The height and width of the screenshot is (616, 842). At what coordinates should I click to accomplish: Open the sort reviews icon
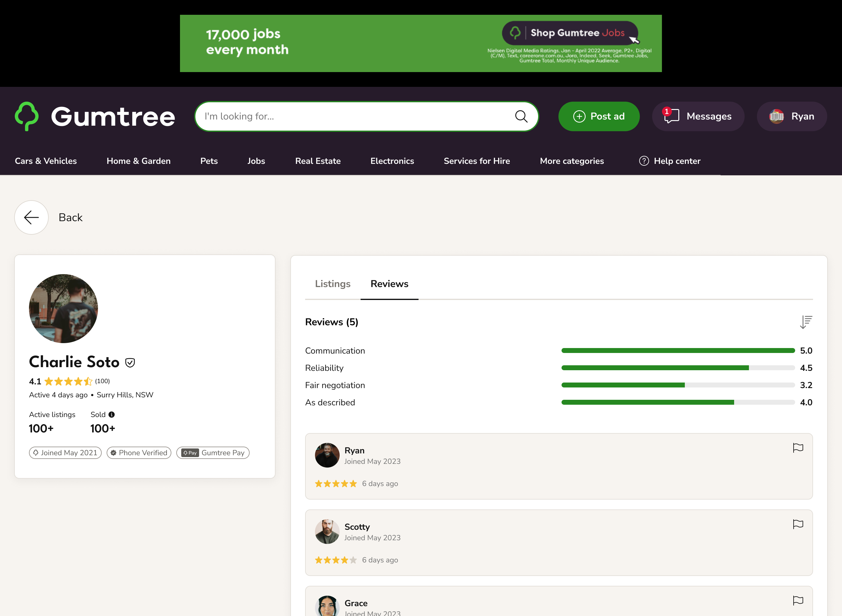[805, 322]
